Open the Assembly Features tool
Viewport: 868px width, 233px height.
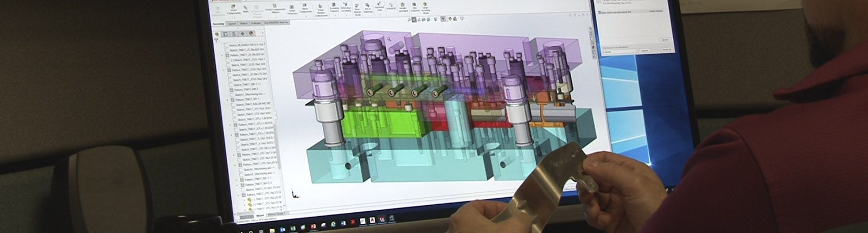334,8
